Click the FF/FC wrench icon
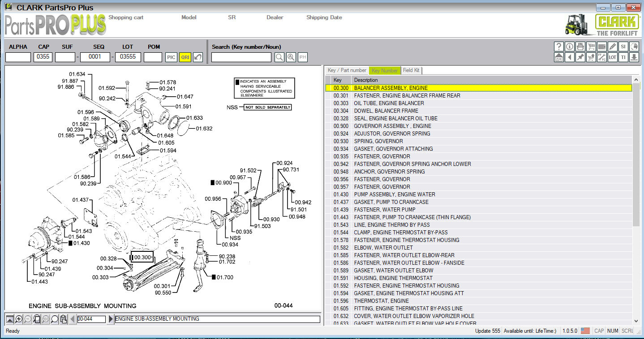 [x=602, y=57]
